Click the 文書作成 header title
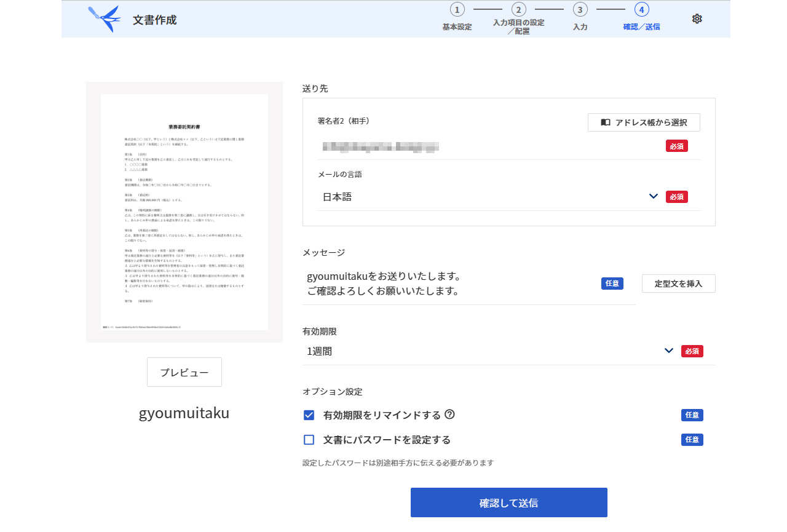Viewport: 787px width, 532px height. [x=154, y=20]
